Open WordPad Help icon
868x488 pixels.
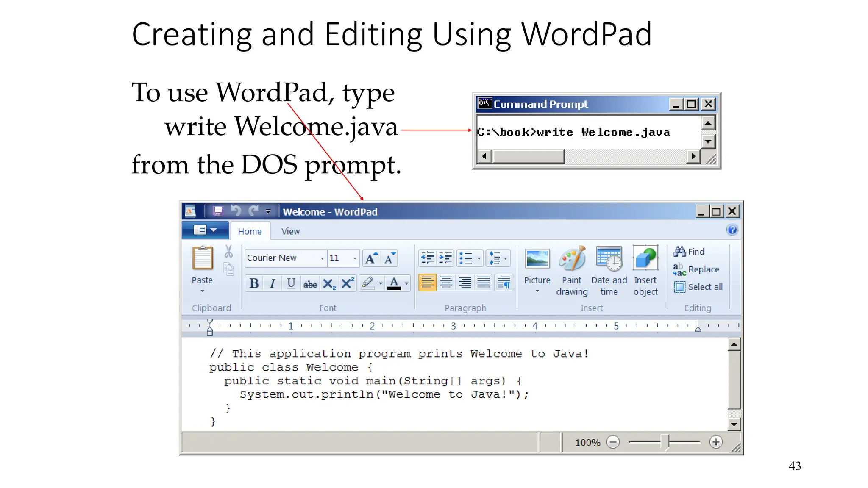(x=732, y=230)
